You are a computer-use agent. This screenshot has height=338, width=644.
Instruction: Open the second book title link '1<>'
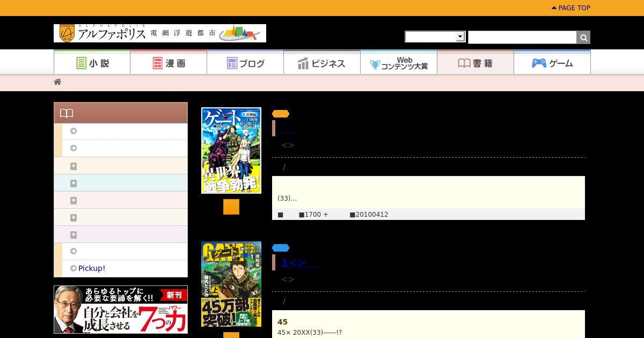point(299,262)
